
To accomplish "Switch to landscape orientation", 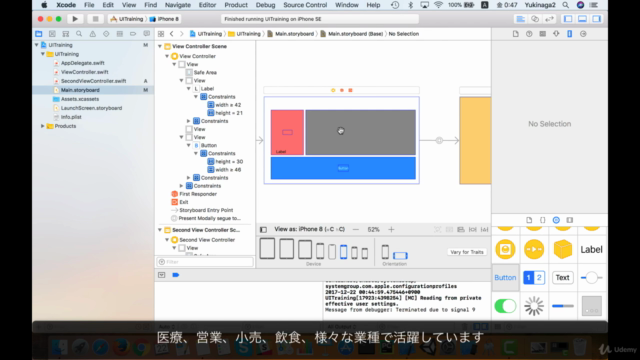I will click(400, 256).
